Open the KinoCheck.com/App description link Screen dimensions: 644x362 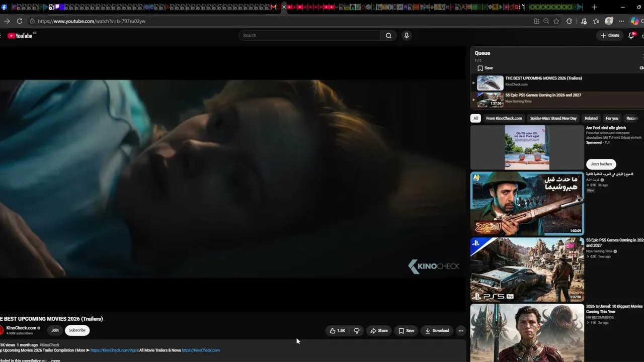pyautogui.click(x=114, y=350)
